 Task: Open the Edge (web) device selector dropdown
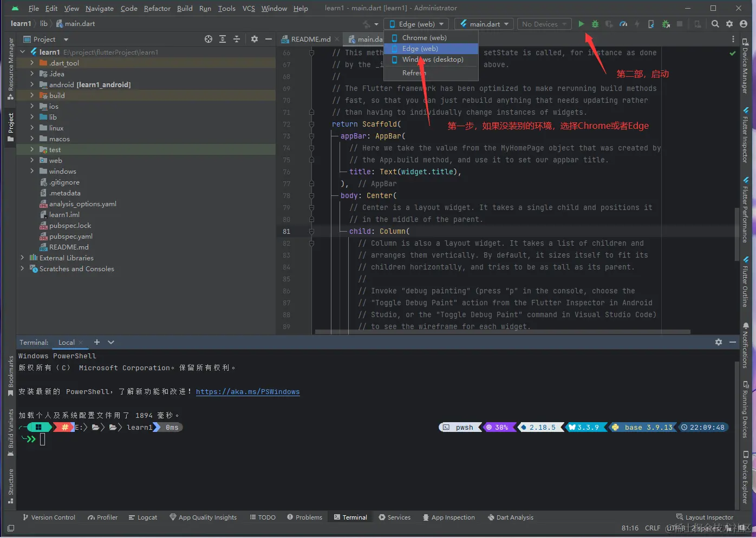tap(416, 24)
